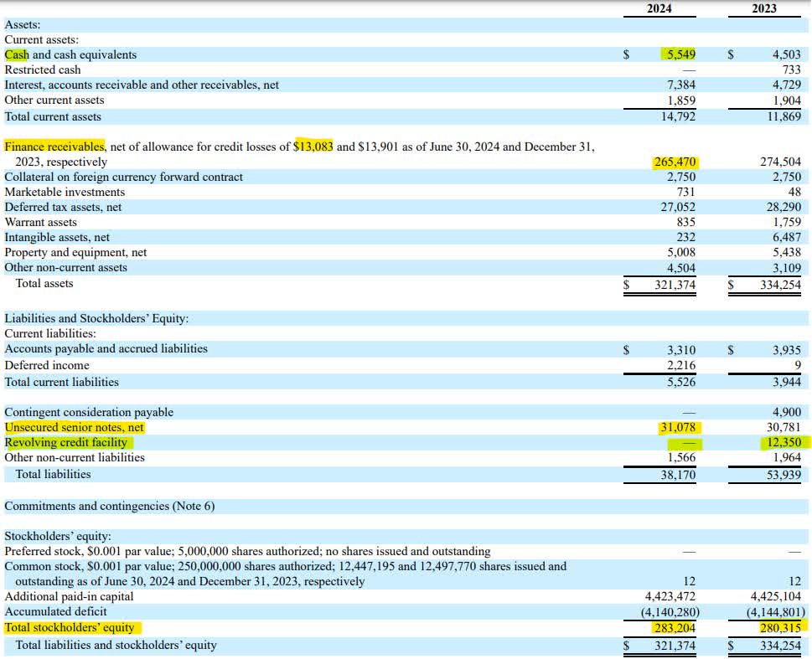Viewport: 812px width, 659px height.
Task: Click the 2023 column header
Action: pos(765,8)
